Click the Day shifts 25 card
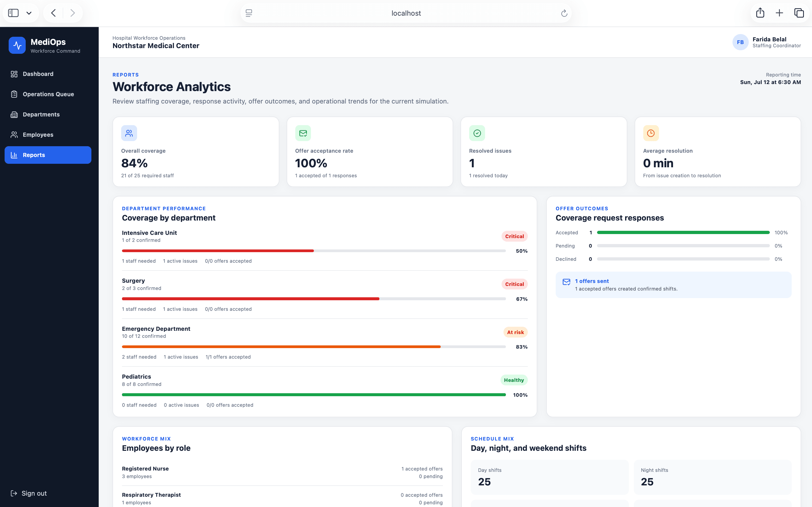This screenshot has height=507, width=812. point(549,477)
